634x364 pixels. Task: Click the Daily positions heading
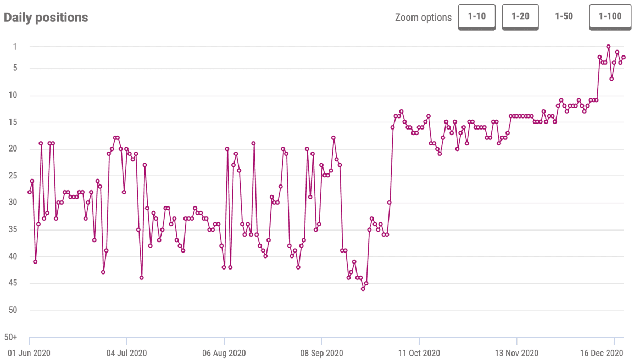(46, 18)
